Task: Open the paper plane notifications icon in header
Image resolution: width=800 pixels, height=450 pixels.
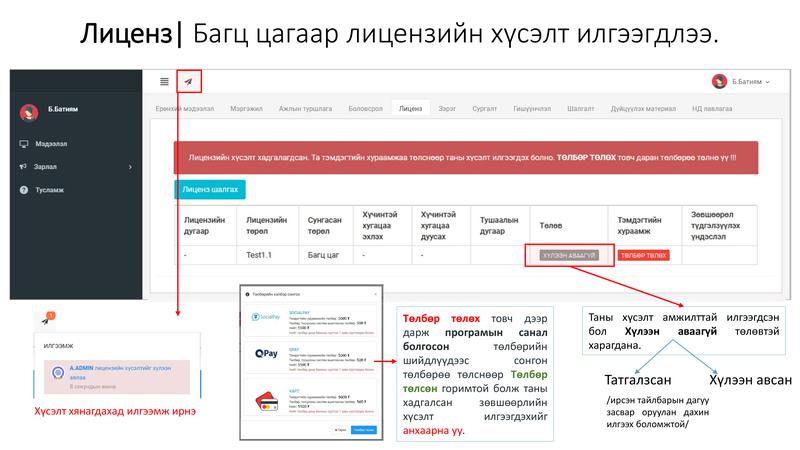Action: pos(188,81)
